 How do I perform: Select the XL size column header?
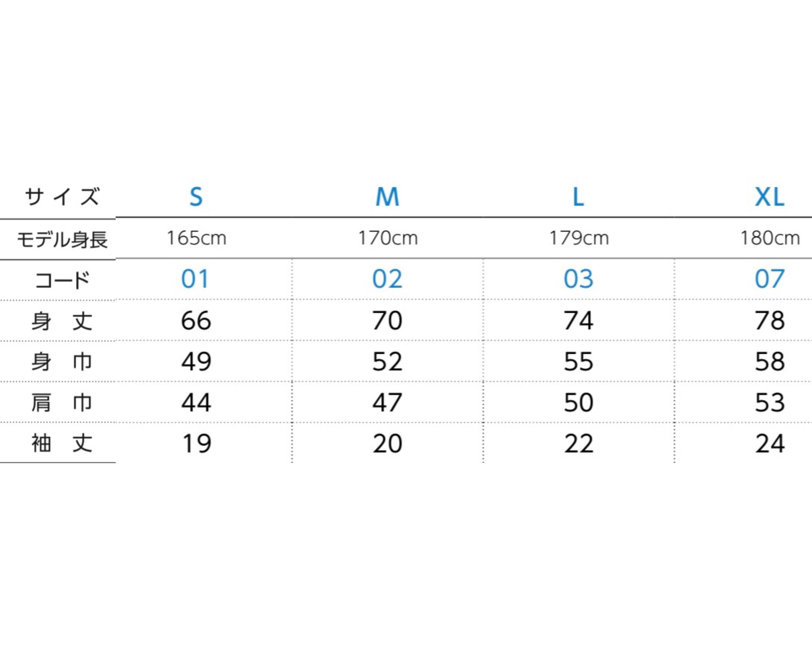[x=769, y=197]
